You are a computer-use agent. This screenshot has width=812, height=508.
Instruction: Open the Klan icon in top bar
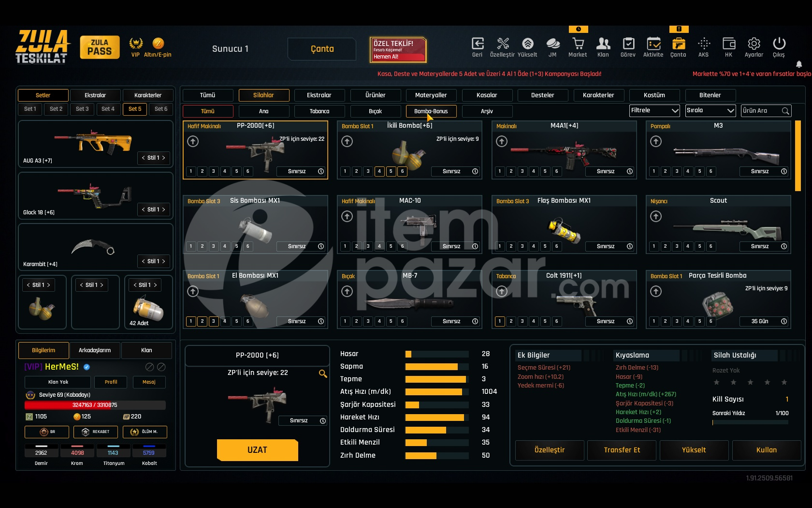pyautogui.click(x=603, y=44)
